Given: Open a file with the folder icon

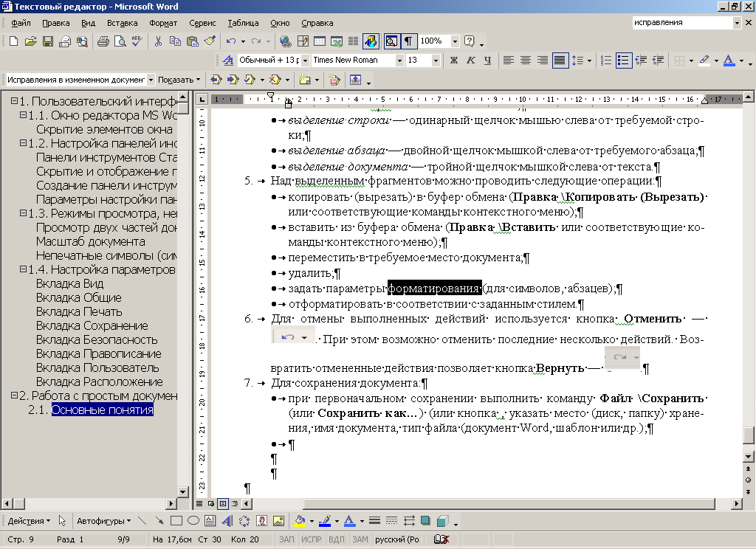Looking at the screenshot, I should tap(30, 41).
